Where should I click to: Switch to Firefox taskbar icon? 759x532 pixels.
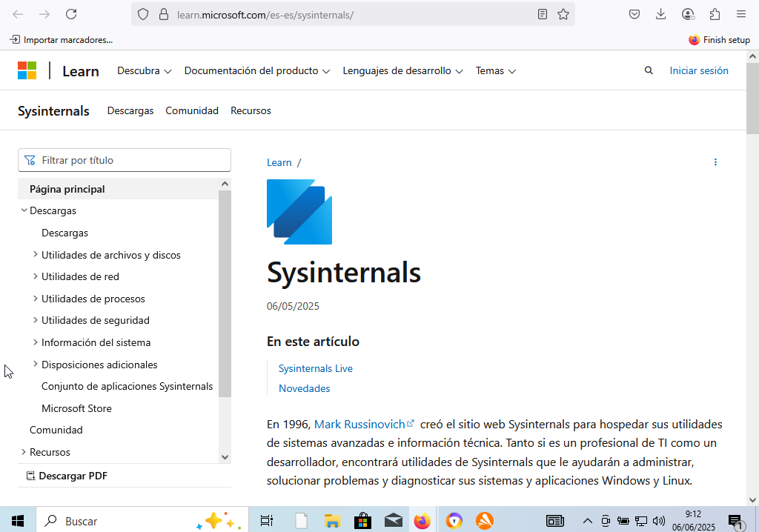pos(422,521)
